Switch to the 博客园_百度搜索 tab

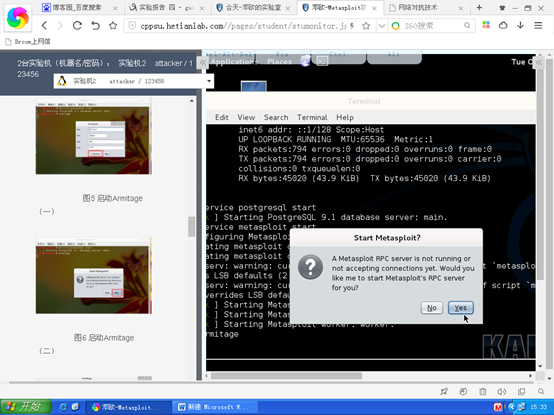point(77,7)
